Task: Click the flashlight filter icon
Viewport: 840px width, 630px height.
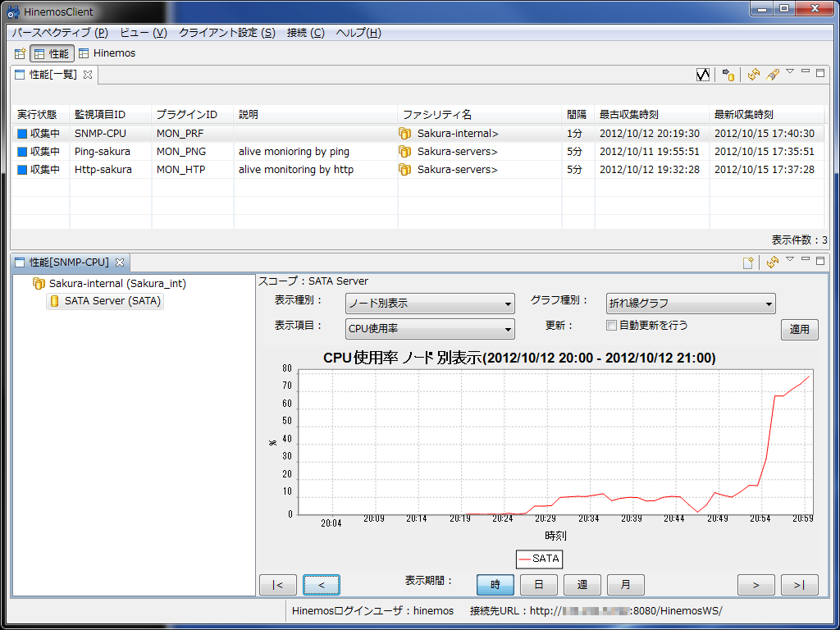Action: pos(773,75)
